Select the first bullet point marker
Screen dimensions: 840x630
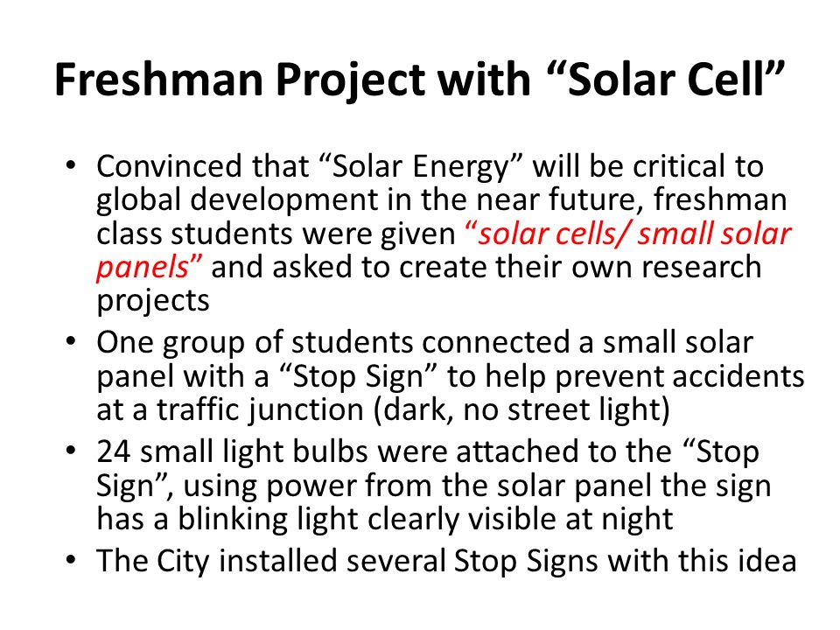71,166
